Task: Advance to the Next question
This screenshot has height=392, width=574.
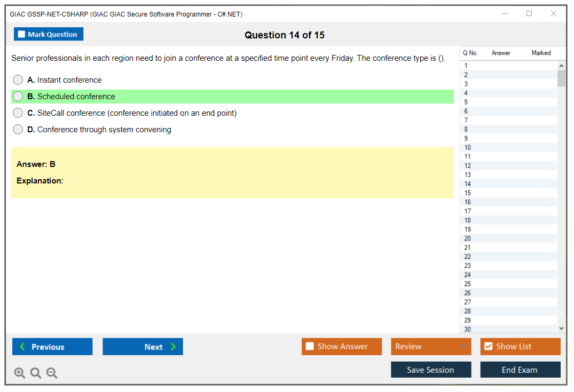Action: tap(143, 347)
